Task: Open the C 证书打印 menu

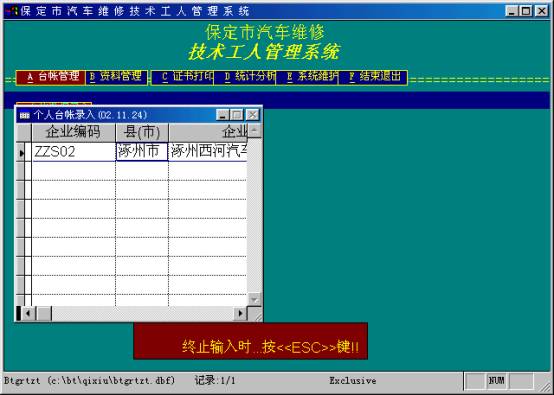Action: tap(183, 78)
